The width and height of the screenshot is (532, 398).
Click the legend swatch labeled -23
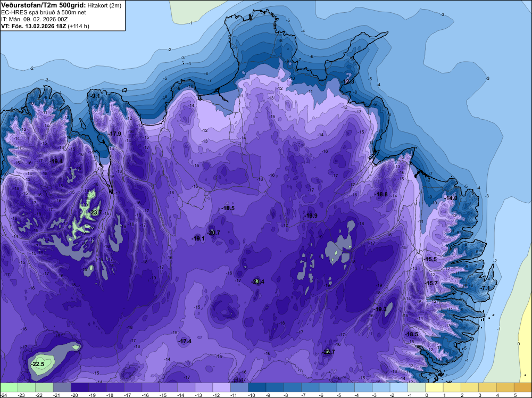coord(27,387)
